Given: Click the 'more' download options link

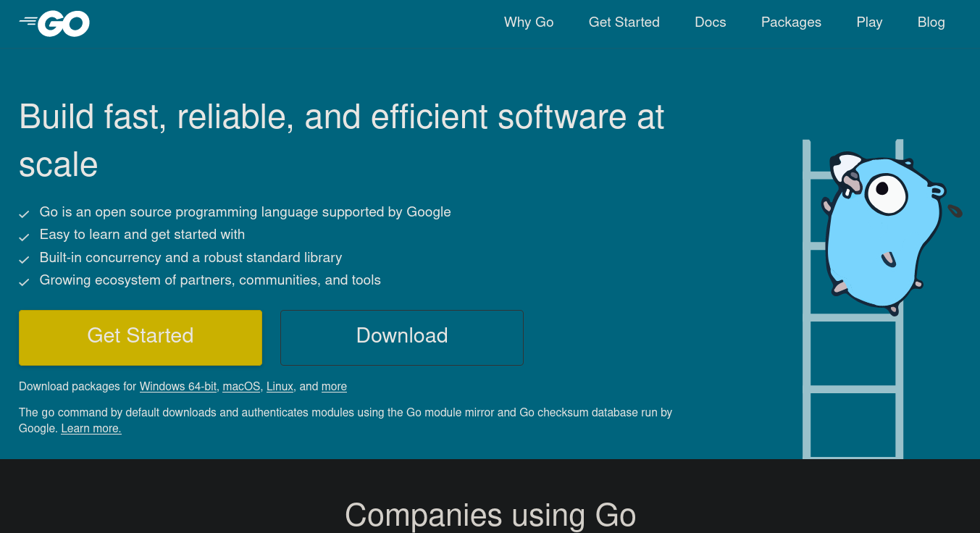Looking at the screenshot, I should 334,387.
